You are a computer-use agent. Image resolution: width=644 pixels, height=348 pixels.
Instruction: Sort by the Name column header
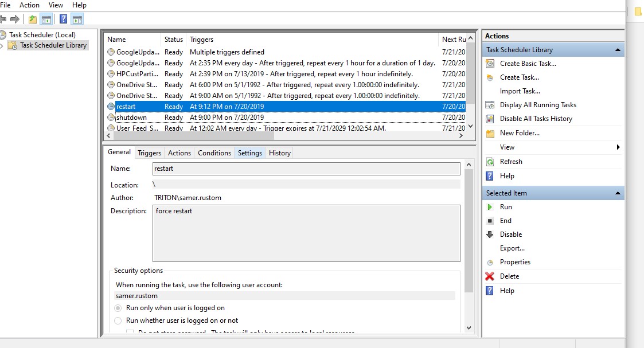click(132, 40)
